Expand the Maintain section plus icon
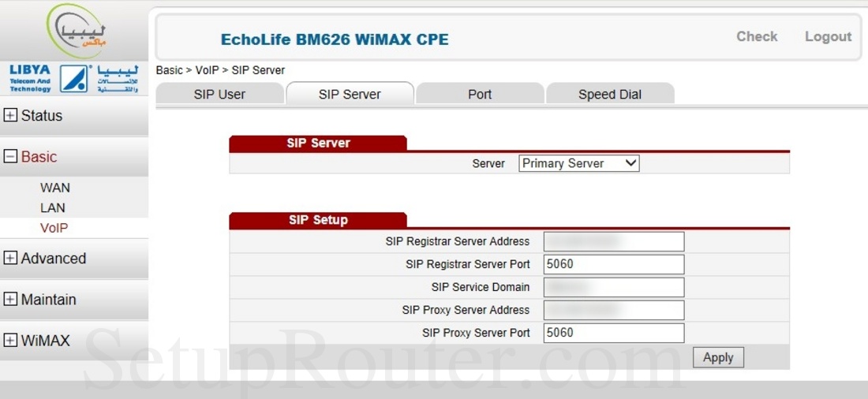Image resolution: width=868 pixels, height=399 pixels. click(x=10, y=300)
